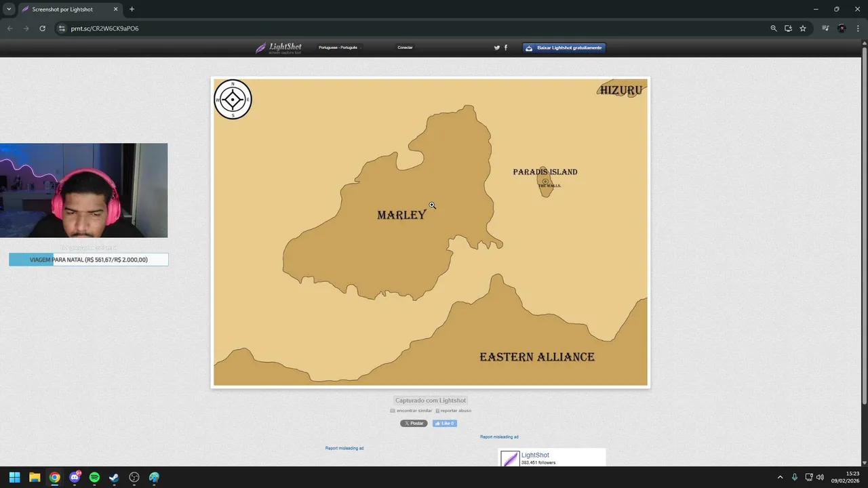Click the LightShot feather logo in header

tap(278, 47)
